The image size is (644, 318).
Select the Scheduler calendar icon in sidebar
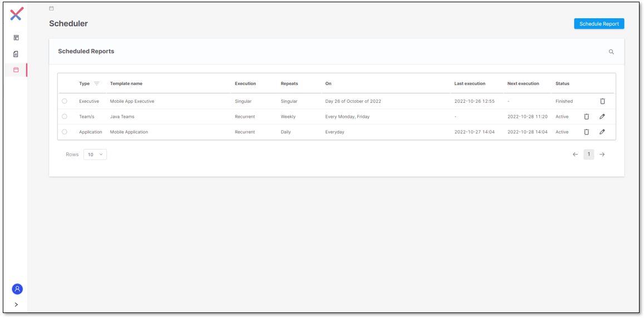coord(16,70)
